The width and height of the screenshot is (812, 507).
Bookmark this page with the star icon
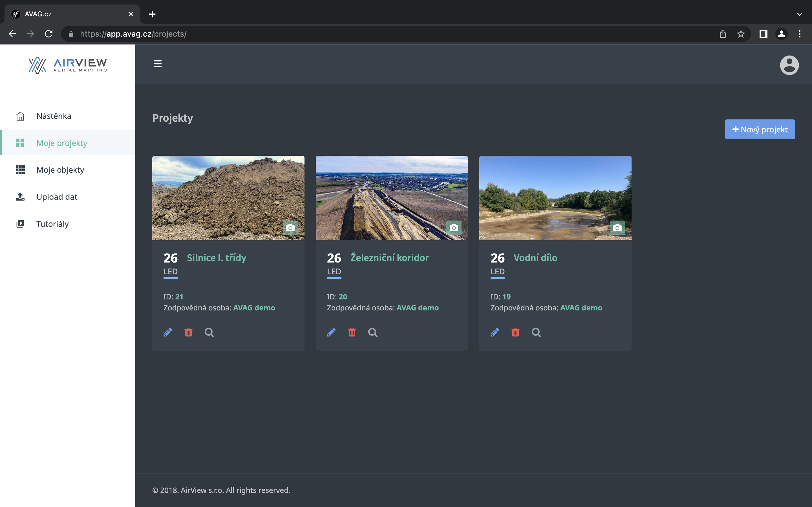click(741, 34)
